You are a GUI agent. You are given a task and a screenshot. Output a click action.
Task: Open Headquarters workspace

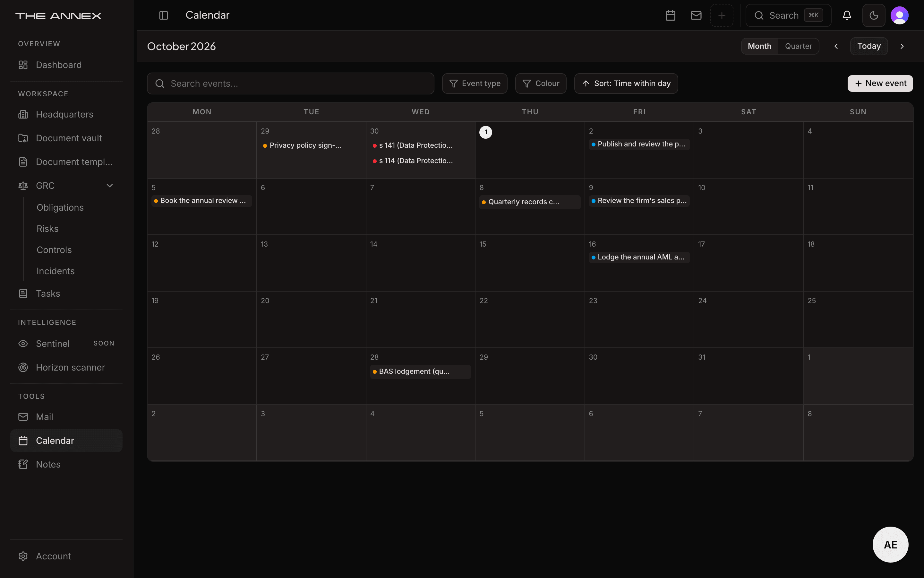[x=66, y=114]
